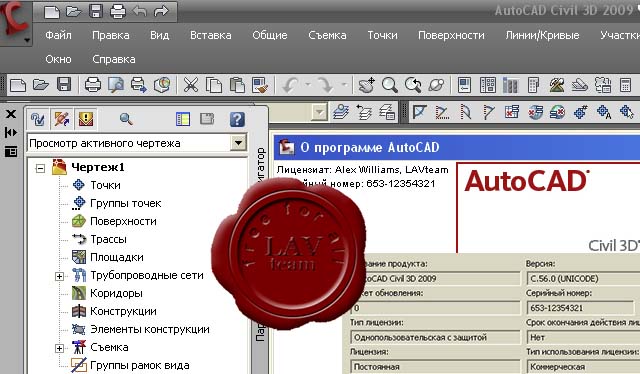
Task: Open the Toolspace help question icon
Action: 237,119
